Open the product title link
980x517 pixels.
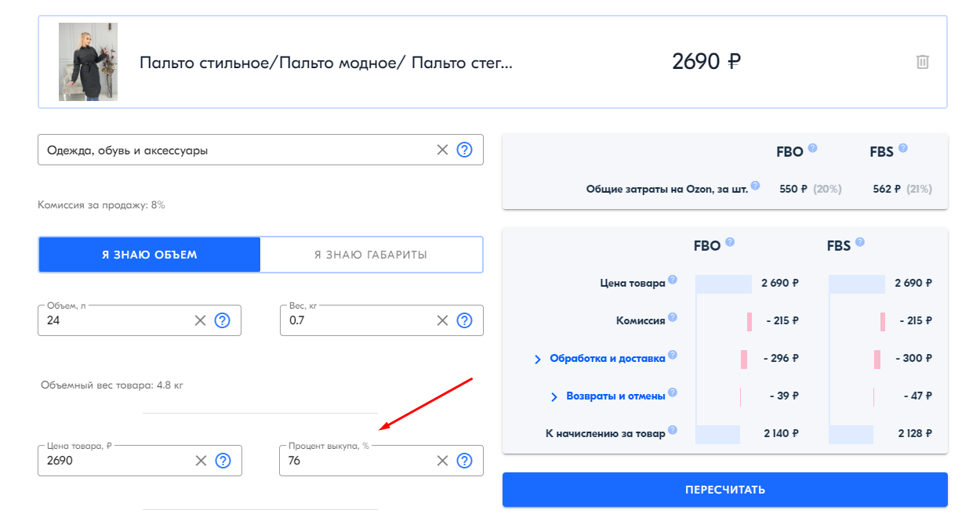pyautogui.click(x=326, y=63)
